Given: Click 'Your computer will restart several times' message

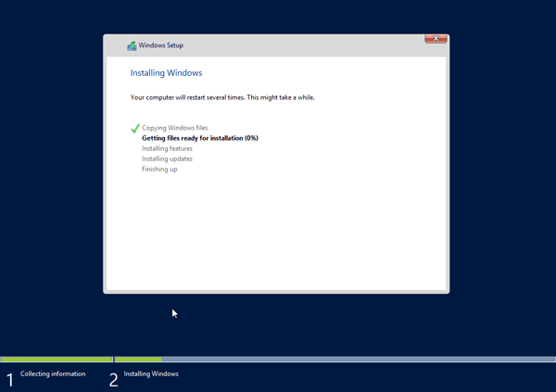Looking at the screenshot, I should (222, 97).
